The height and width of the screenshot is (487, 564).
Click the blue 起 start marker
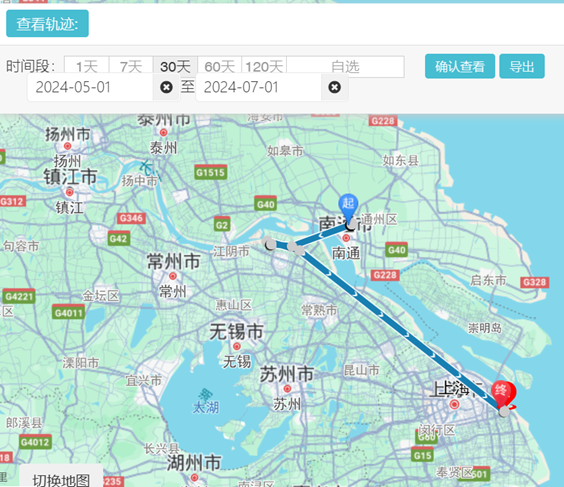click(348, 206)
